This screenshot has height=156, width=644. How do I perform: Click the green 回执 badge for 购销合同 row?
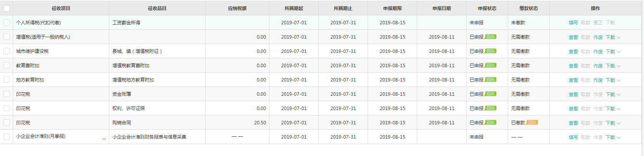point(490,122)
